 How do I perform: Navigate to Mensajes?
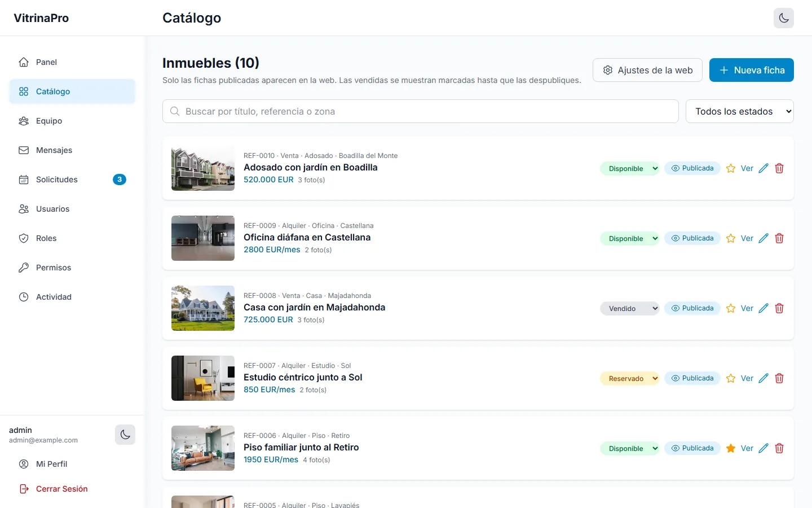pyautogui.click(x=72, y=150)
